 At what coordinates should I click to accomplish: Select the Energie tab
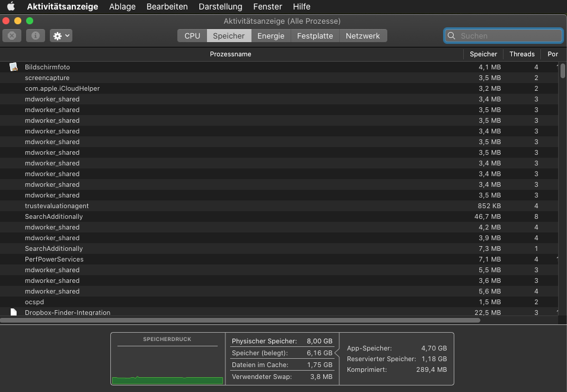(x=270, y=36)
